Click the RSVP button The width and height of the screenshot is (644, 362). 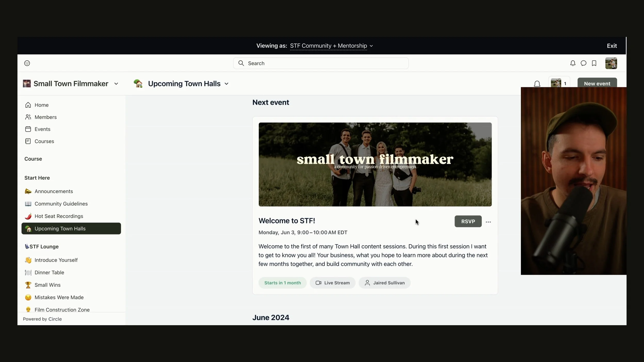[468, 221]
